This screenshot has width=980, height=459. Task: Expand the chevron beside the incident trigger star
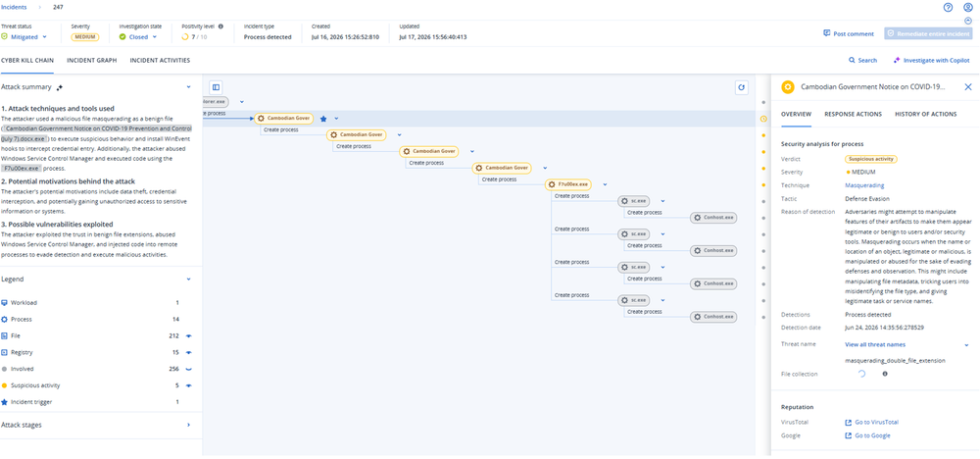tap(336, 119)
